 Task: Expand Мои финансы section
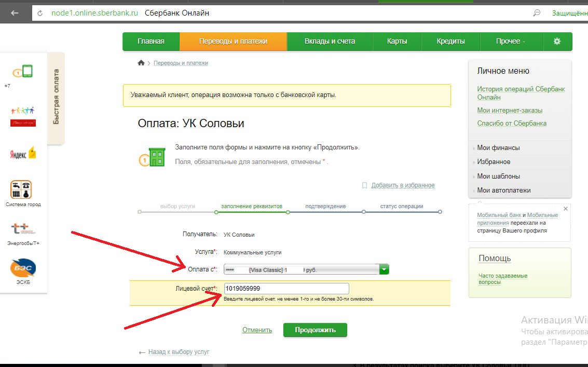click(x=498, y=148)
